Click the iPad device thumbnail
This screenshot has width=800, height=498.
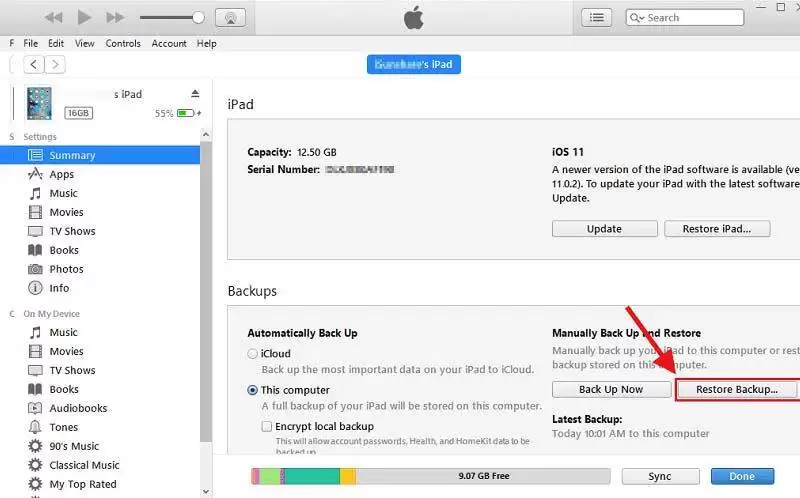pyautogui.click(x=39, y=103)
